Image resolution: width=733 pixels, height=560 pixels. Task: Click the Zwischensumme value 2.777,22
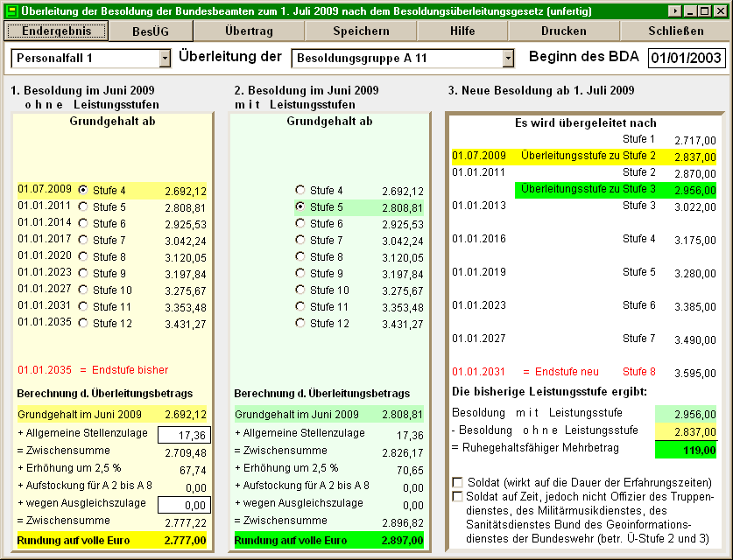point(185,522)
